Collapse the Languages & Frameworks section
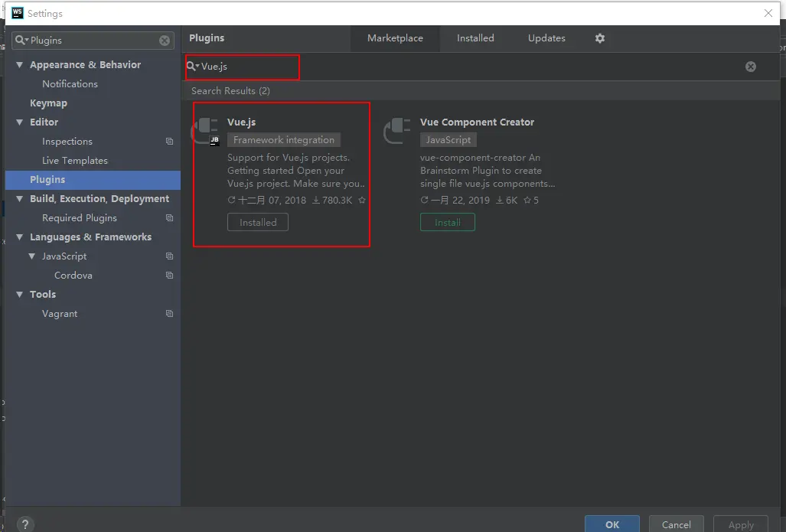786x532 pixels. 20,237
